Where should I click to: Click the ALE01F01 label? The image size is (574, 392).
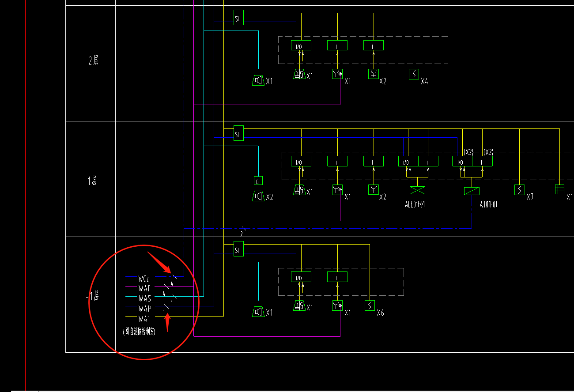(x=415, y=205)
